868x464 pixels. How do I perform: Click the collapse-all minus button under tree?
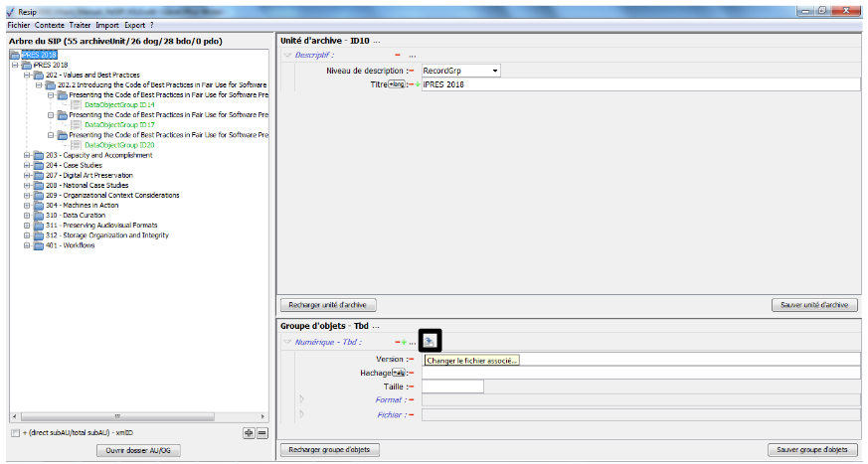[261, 433]
